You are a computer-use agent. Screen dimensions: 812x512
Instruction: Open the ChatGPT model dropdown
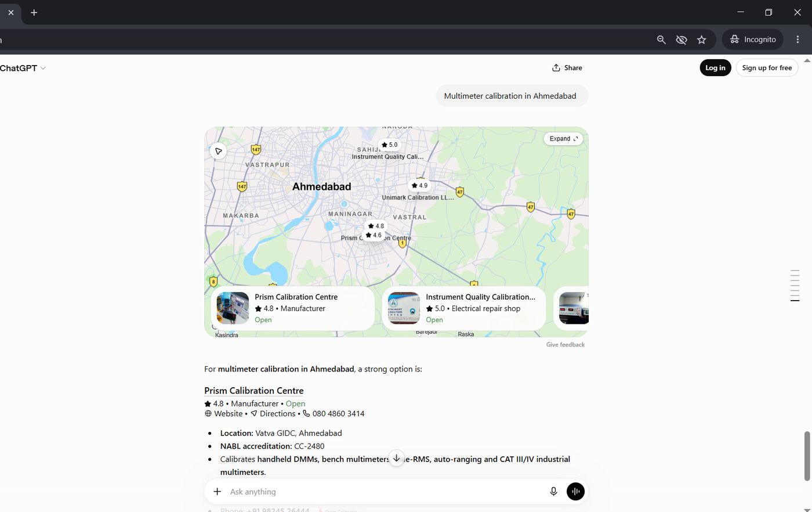[23, 68]
